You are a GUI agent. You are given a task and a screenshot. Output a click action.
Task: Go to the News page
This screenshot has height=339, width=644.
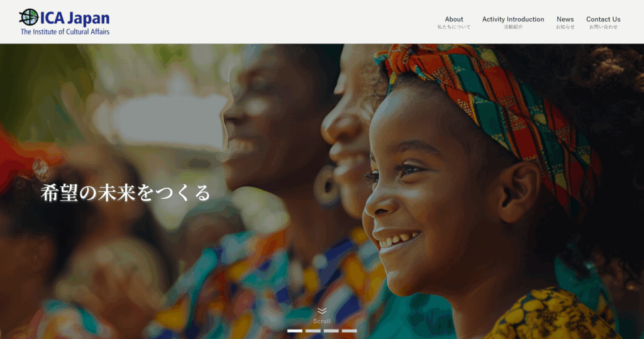(565, 19)
